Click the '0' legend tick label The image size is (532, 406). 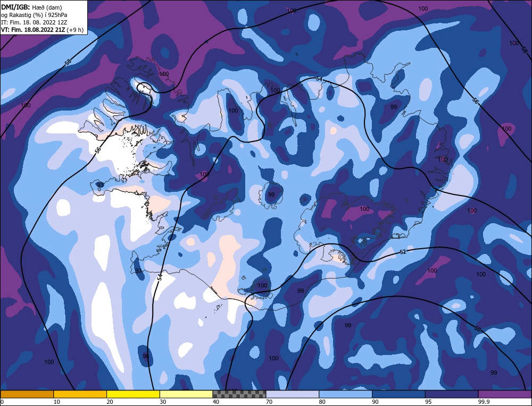tap(2, 402)
